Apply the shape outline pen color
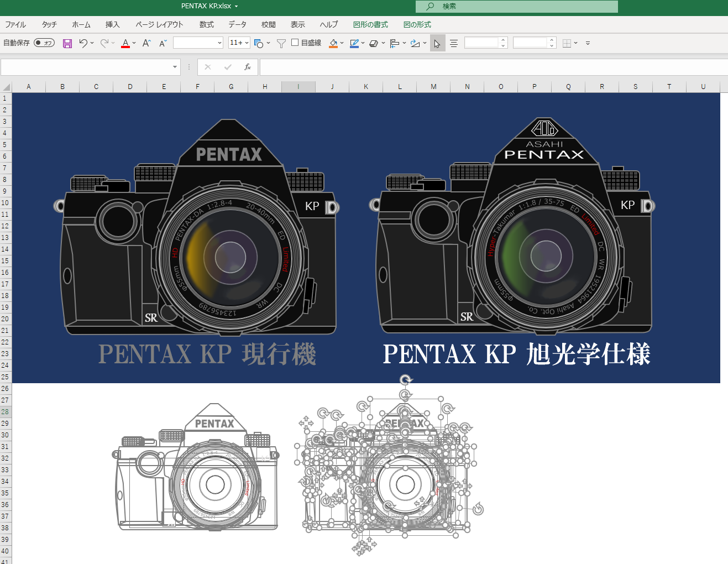The height and width of the screenshot is (564, 728). click(x=354, y=43)
